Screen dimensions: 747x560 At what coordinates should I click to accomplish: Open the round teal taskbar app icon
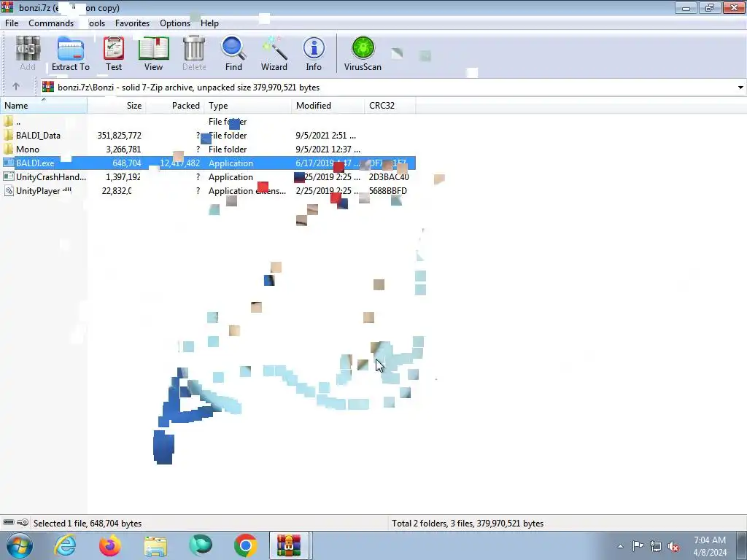(201, 545)
